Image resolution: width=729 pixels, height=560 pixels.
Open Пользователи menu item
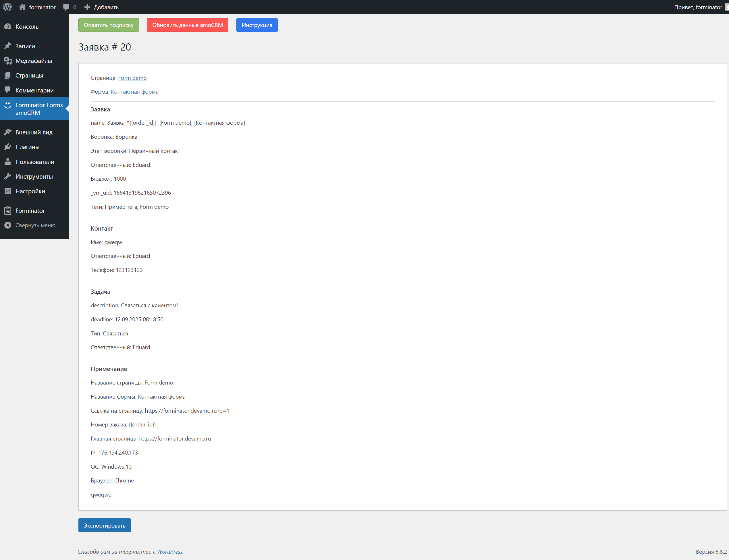pyautogui.click(x=34, y=162)
